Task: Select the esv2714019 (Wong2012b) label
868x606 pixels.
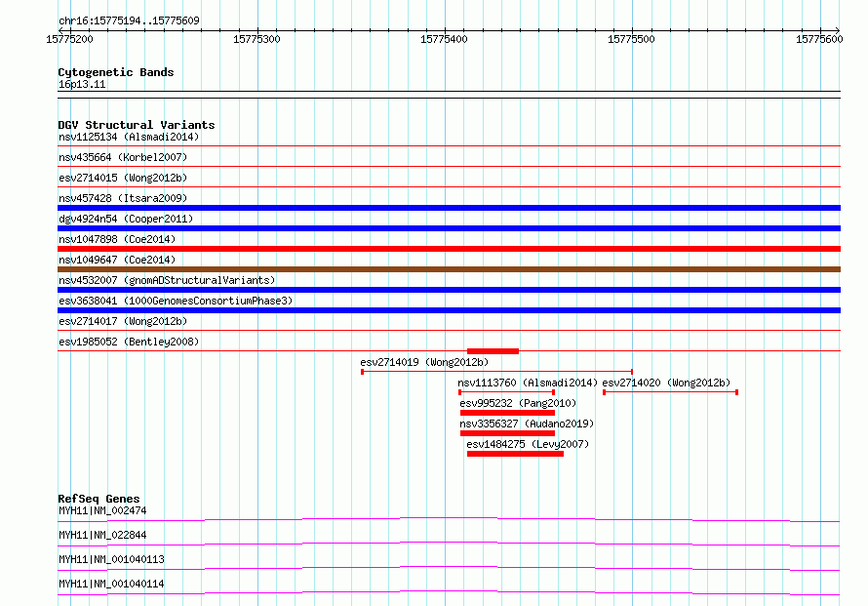Action: click(x=424, y=362)
